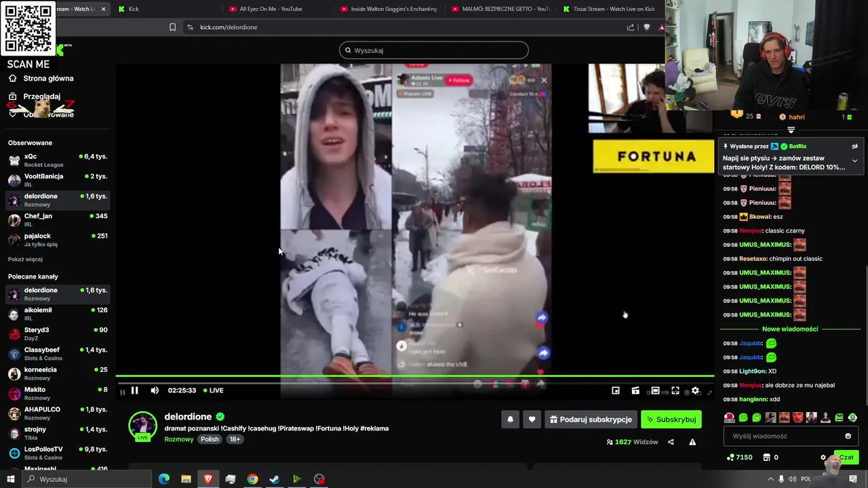Screen dimensions: 868x488
Task: Open pajalock channel in the sidebar
Action: coord(58,239)
